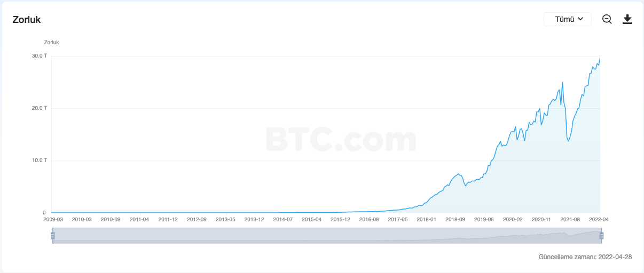Click the BTC.com watermark in chart
The image size is (644, 273).
340,139
